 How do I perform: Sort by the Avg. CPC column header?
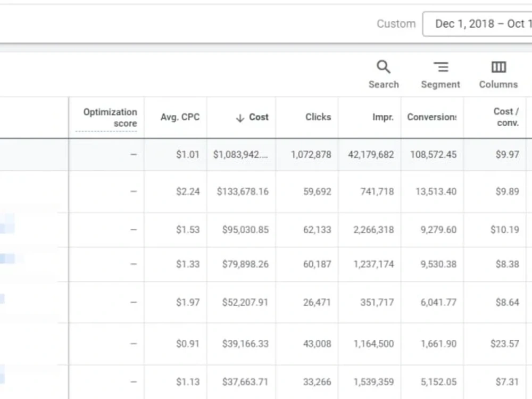pos(180,117)
